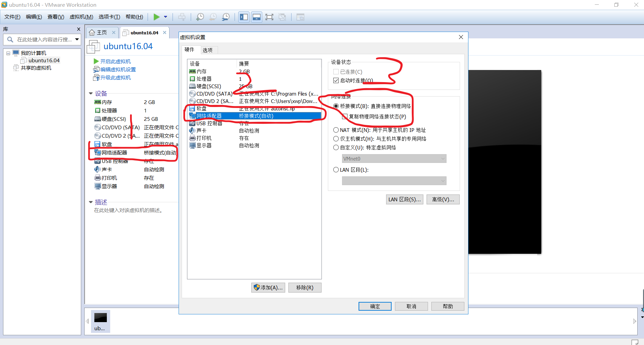Click the LAN 区段(S)... button
The height and width of the screenshot is (345, 644).
click(404, 200)
